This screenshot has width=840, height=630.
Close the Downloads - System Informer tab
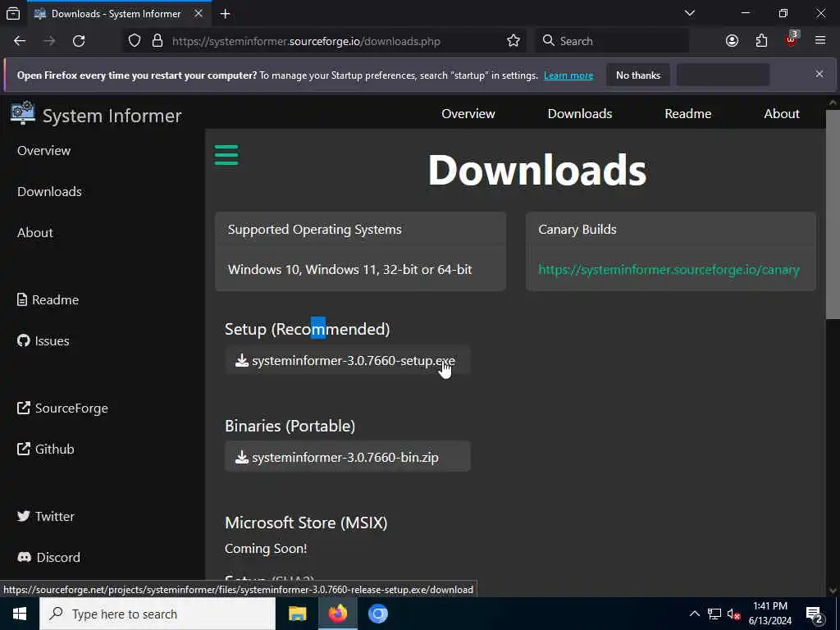point(199,13)
